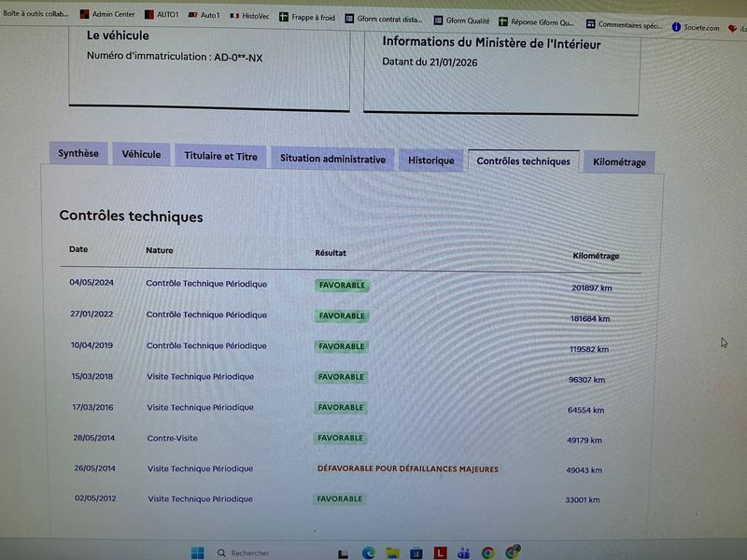Click the 49043 km value
This screenshot has height=560, width=747.
584,470
